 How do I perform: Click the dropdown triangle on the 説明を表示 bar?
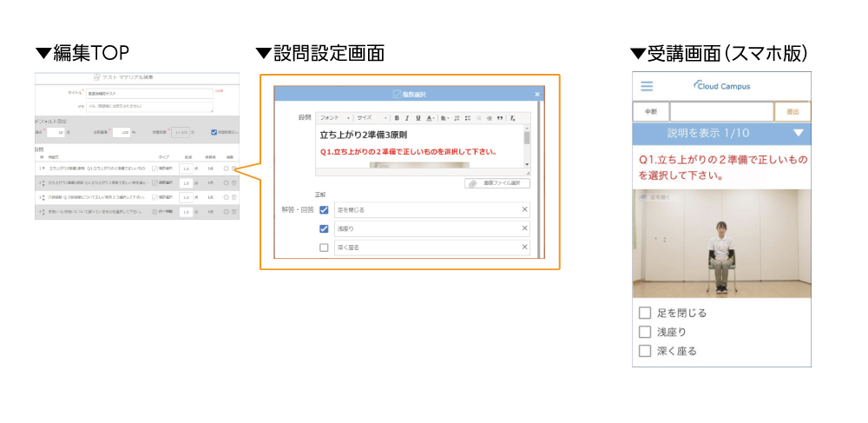click(798, 133)
